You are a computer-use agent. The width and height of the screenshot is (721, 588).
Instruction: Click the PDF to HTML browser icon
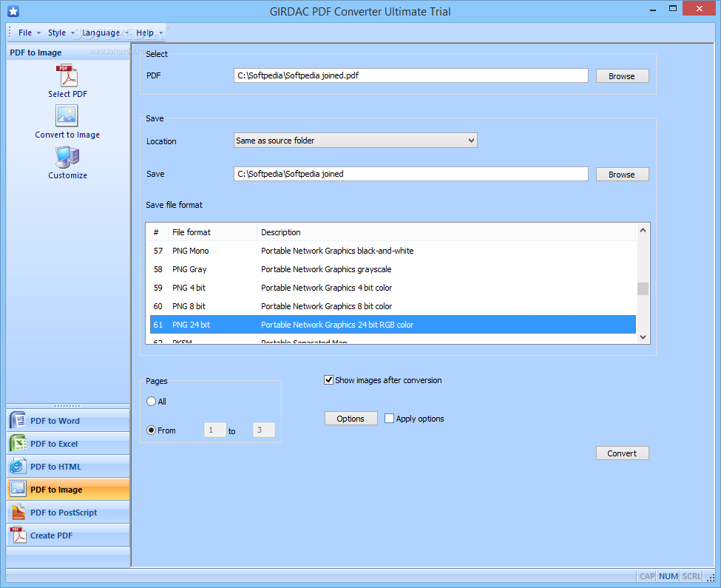tap(18, 467)
